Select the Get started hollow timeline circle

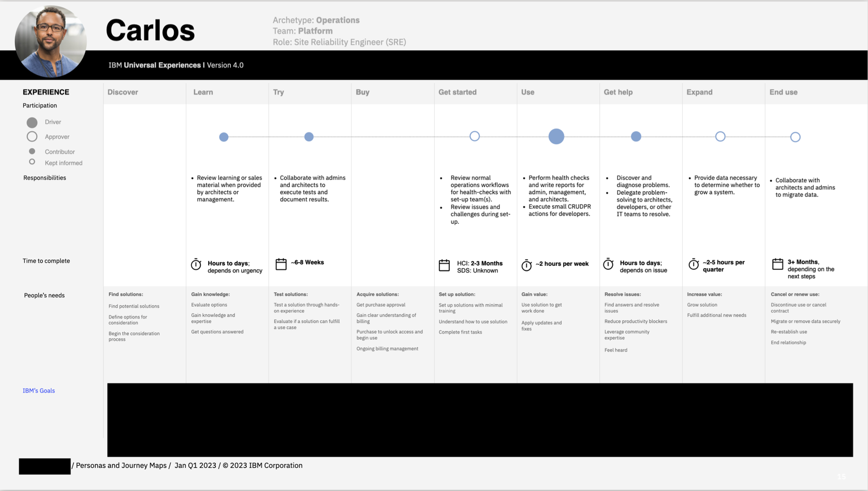[x=475, y=136]
